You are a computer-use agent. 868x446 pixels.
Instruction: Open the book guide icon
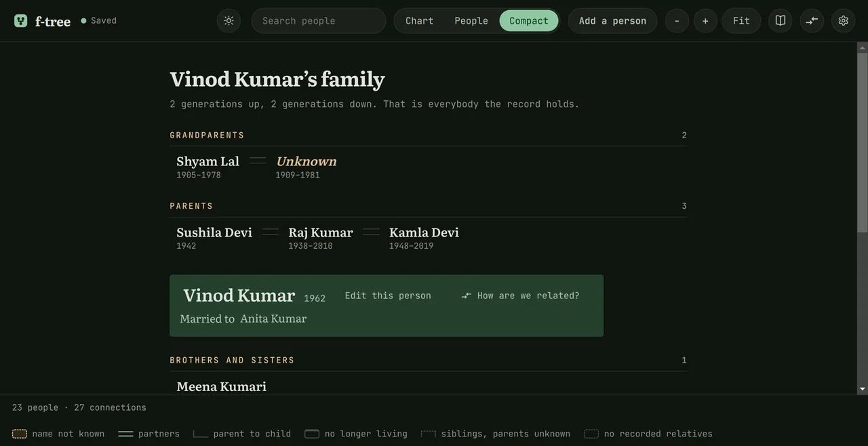[x=781, y=21]
